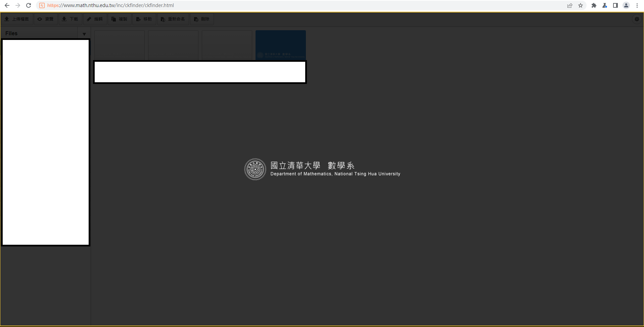
Task: Open browser three-dot menu
Action: (637, 5)
